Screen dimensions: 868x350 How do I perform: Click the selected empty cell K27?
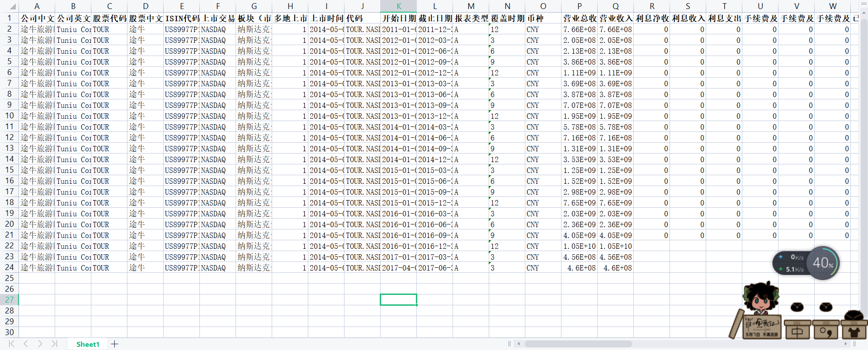[x=398, y=300]
